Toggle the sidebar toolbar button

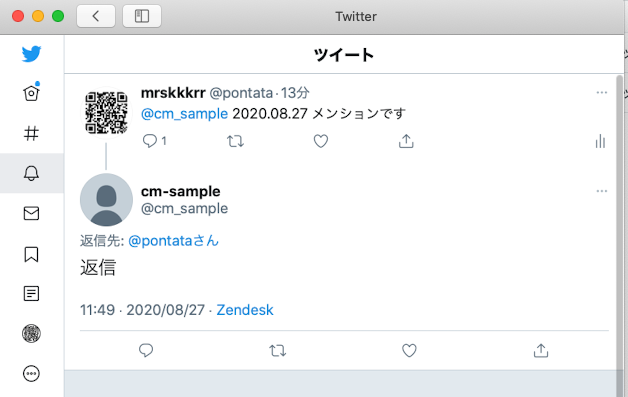click(x=142, y=16)
